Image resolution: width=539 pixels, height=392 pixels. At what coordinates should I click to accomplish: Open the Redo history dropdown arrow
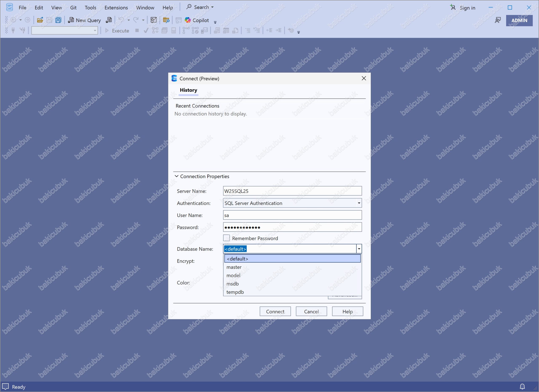point(143,20)
